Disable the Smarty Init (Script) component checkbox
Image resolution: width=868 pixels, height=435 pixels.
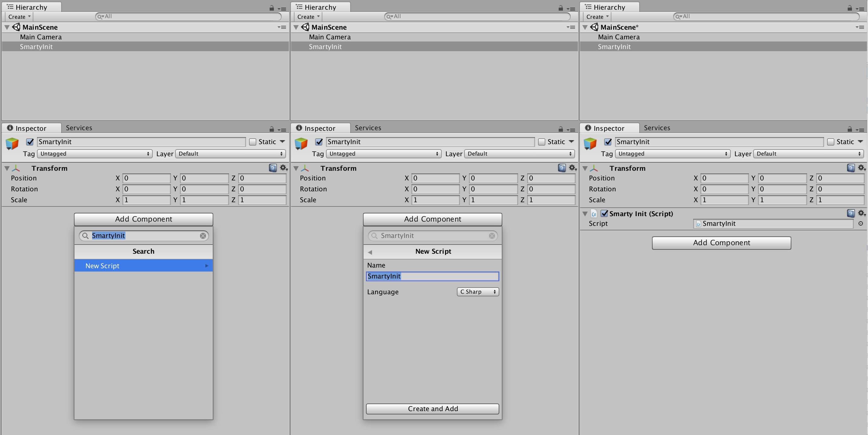tap(604, 213)
